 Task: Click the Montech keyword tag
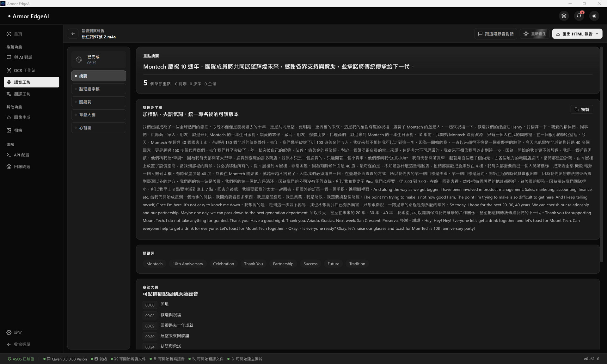154,264
